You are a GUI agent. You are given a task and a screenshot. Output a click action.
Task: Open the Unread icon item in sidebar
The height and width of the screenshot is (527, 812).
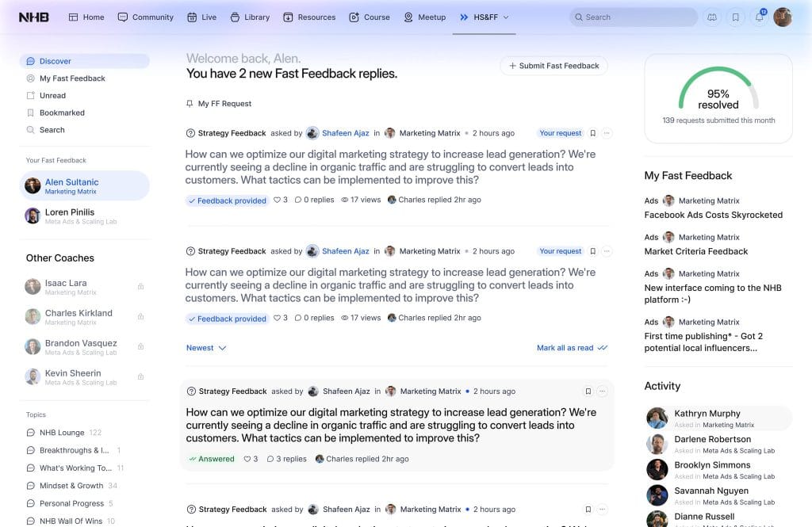[31, 96]
